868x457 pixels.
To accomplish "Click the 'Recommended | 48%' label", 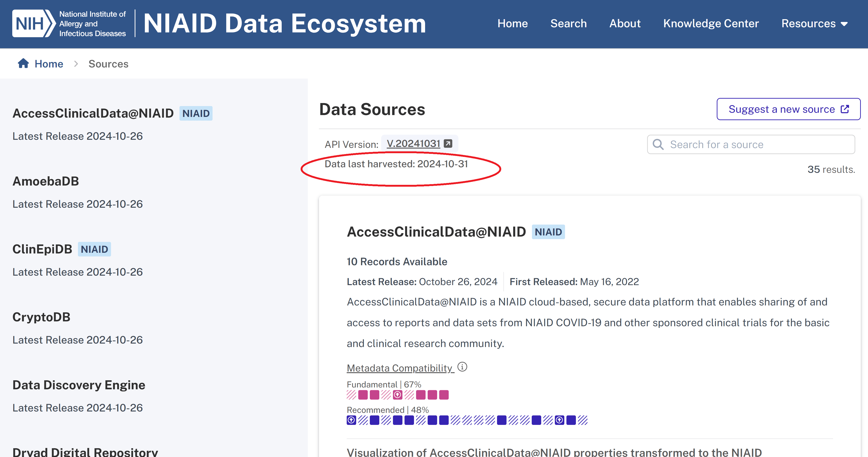I will pos(388,410).
